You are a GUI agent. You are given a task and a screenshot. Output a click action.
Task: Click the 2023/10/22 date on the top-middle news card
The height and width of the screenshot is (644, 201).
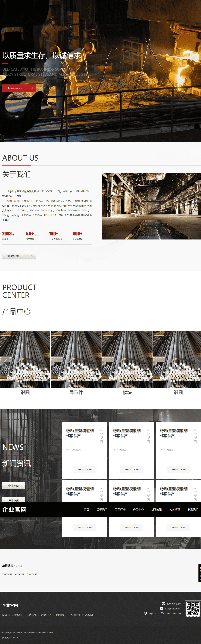pyautogui.click(x=121, y=450)
